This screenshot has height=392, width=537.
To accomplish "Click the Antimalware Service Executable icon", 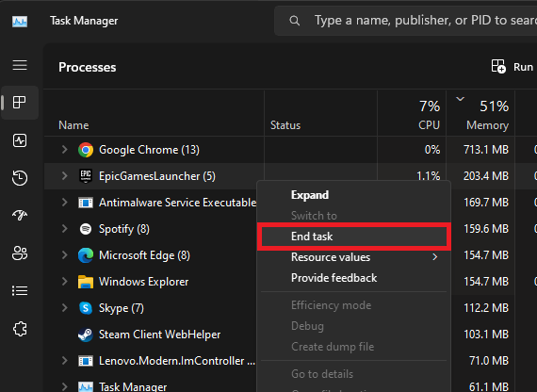I will tap(86, 203).
